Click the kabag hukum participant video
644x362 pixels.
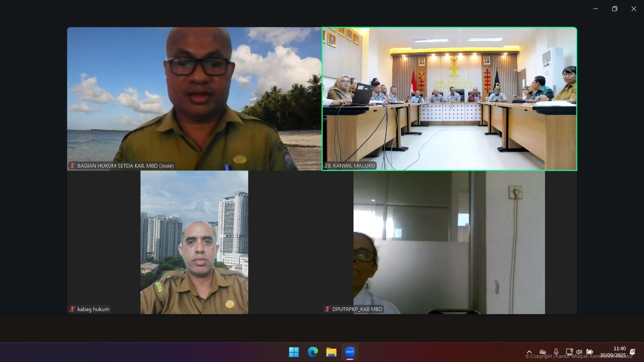click(x=194, y=242)
